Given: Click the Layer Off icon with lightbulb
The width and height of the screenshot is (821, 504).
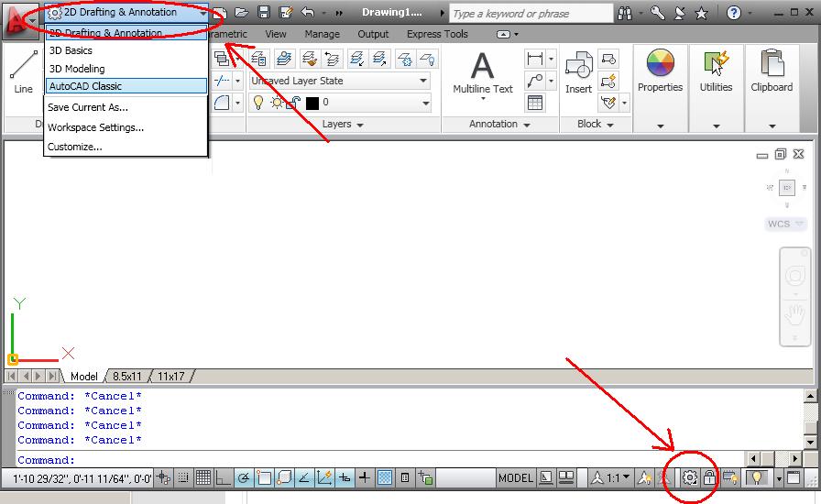Looking at the screenshot, I should pyautogui.click(x=428, y=59).
